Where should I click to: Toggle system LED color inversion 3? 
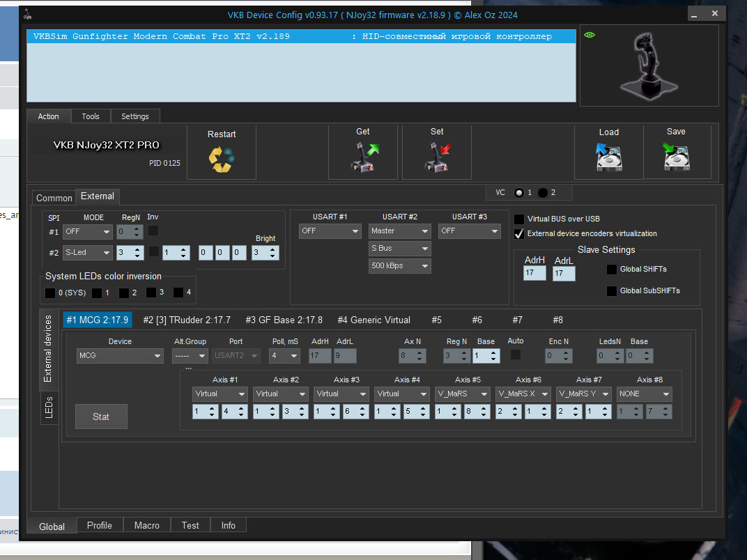tap(151, 293)
